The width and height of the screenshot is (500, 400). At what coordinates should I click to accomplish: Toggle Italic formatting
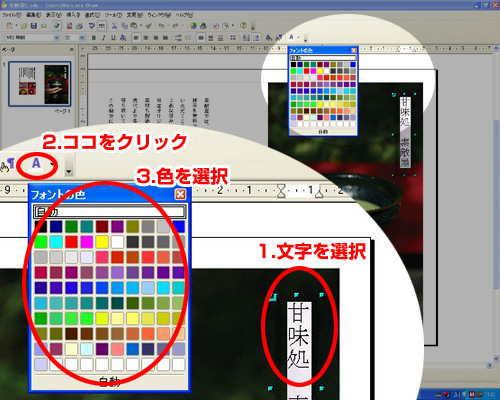click(x=104, y=38)
